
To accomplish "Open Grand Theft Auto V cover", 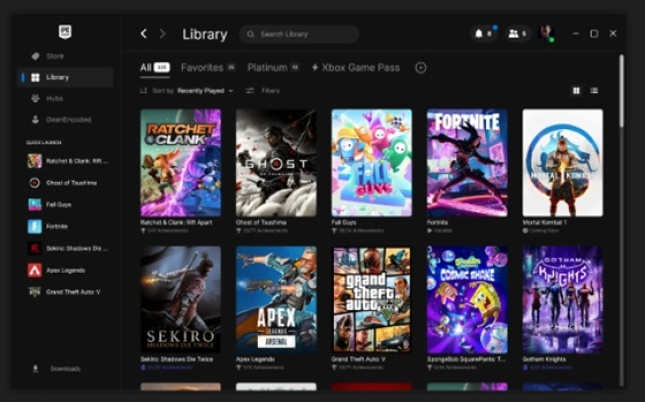I will [x=371, y=300].
